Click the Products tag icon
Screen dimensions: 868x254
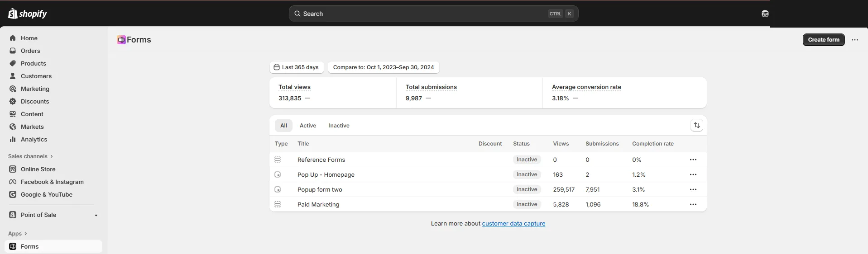[x=13, y=63]
